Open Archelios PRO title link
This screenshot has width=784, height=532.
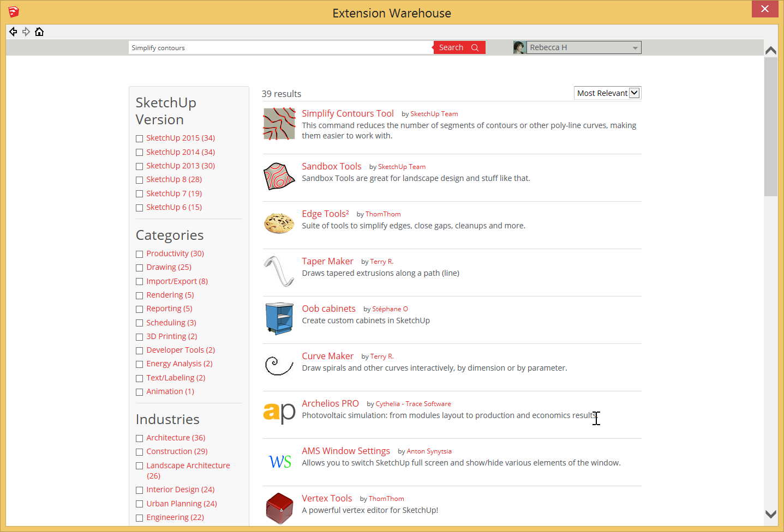330,403
